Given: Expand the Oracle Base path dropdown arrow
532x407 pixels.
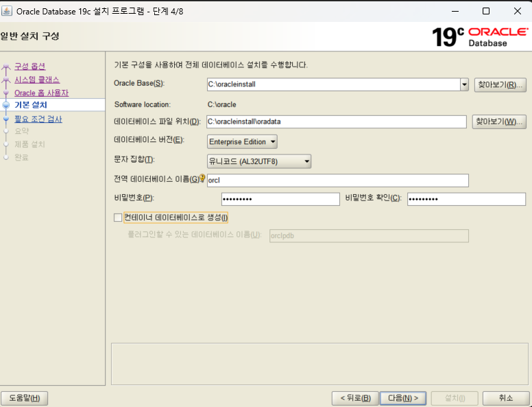Looking at the screenshot, I should coord(465,84).
